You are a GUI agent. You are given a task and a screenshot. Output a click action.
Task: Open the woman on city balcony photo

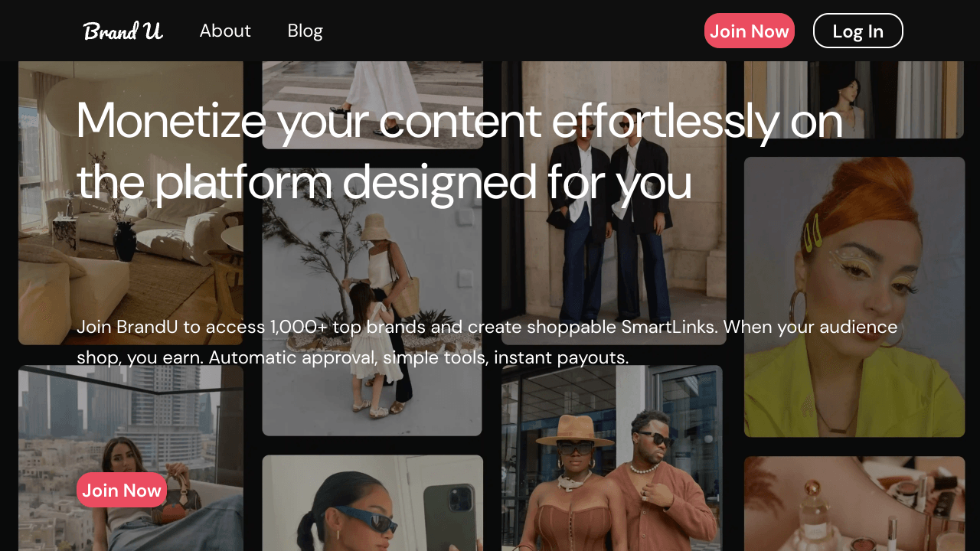(x=131, y=458)
